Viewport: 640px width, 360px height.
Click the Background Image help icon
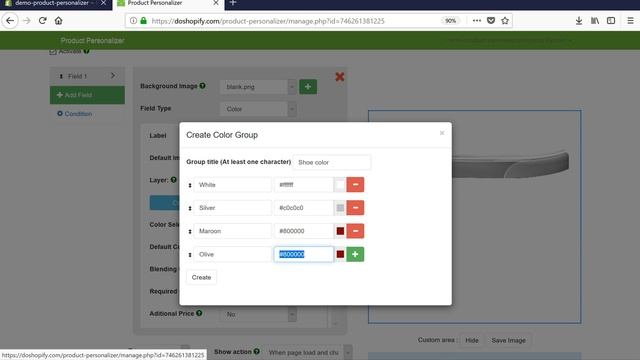click(x=202, y=86)
